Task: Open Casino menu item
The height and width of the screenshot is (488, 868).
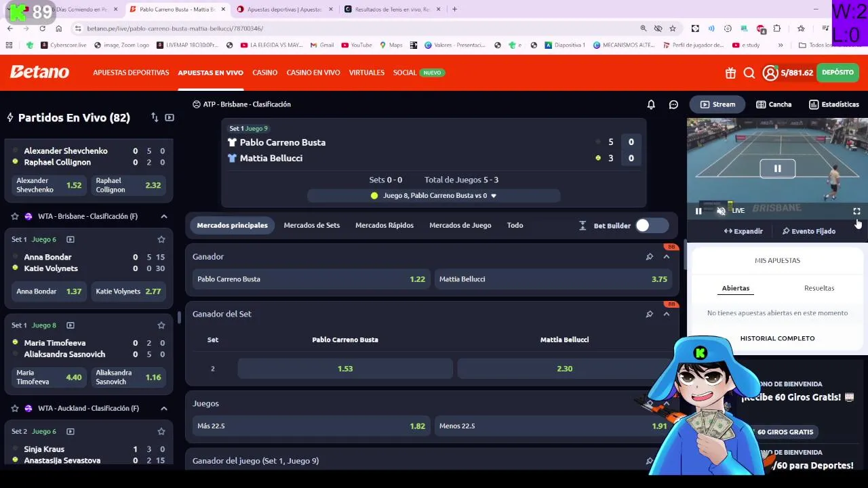Action: pyautogui.click(x=264, y=73)
